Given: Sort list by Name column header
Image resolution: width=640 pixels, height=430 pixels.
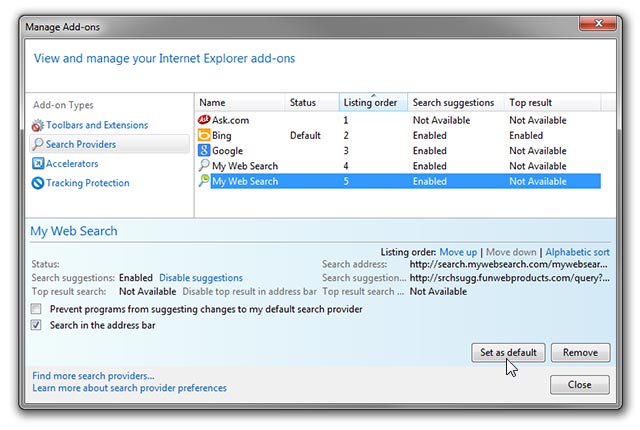Looking at the screenshot, I should [240, 102].
